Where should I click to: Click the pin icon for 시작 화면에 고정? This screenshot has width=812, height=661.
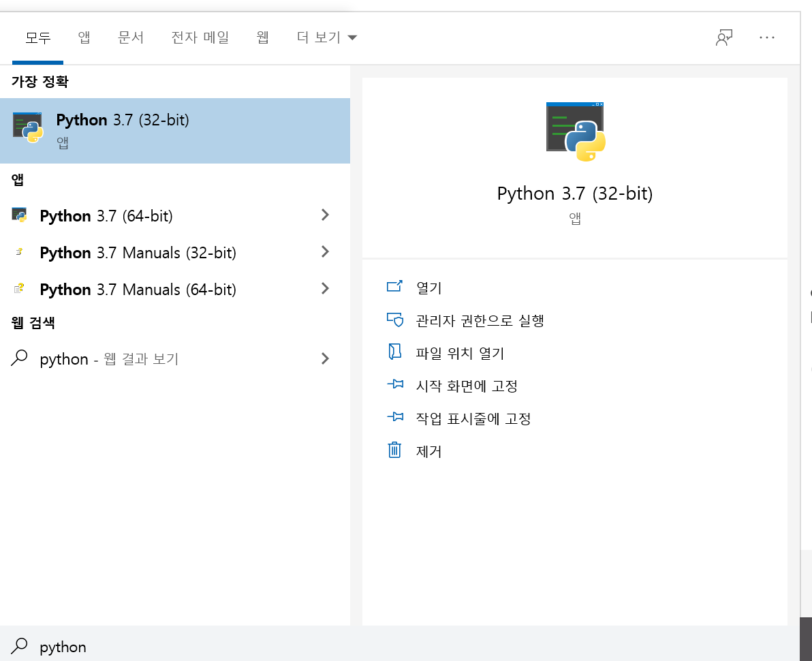[395, 384]
